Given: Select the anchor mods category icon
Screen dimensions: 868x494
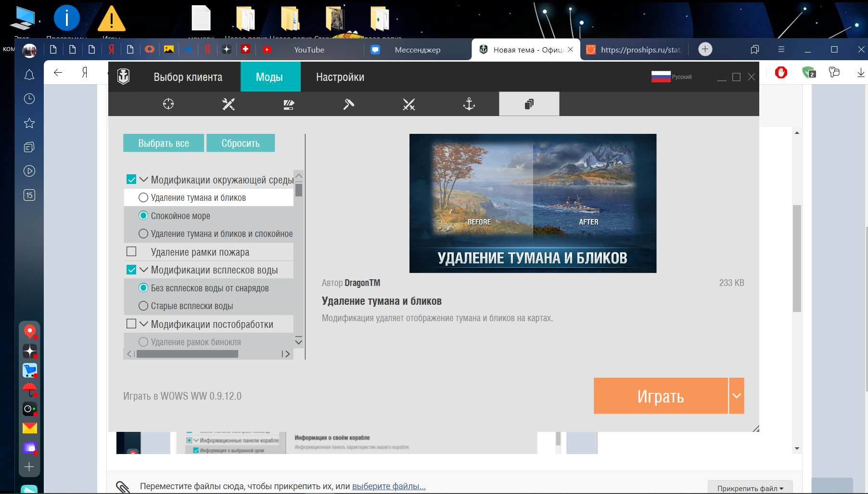Looking at the screenshot, I should (x=469, y=104).
